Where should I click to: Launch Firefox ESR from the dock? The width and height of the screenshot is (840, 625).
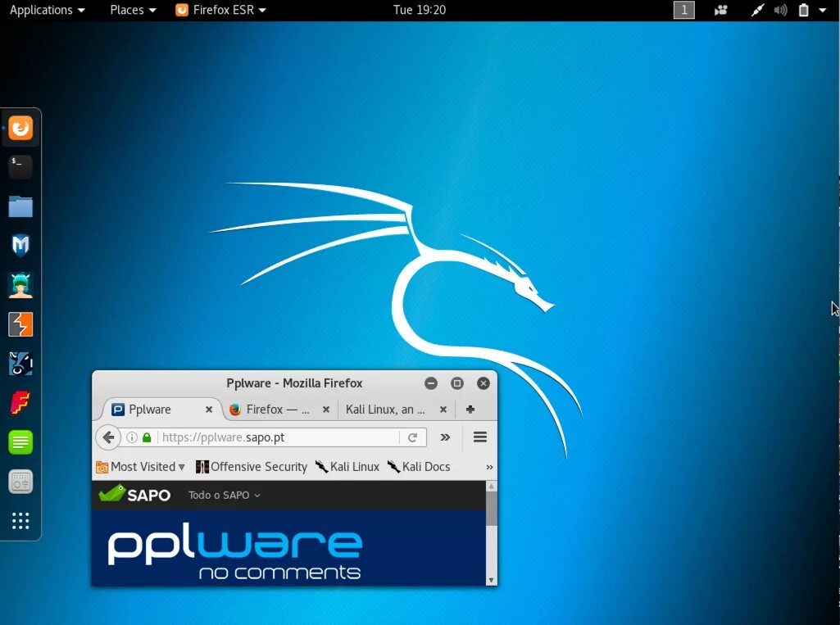[x=20, y=128]
